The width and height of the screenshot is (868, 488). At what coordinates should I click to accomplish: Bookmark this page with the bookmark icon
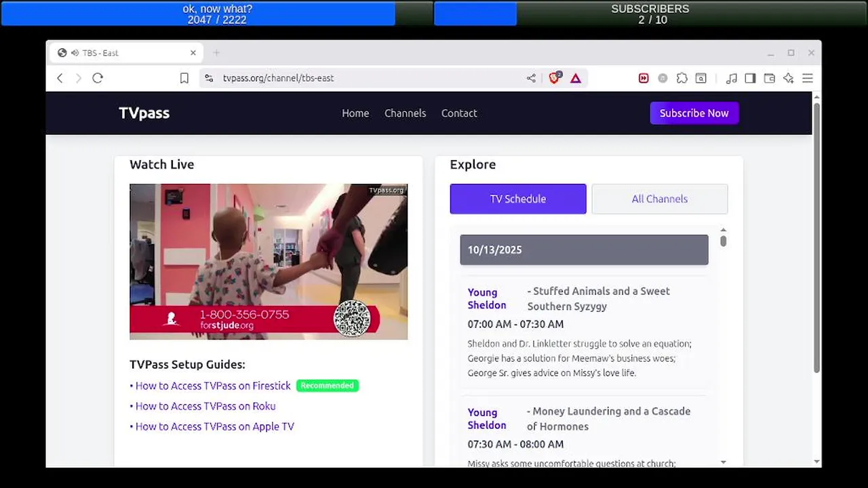click(x=184, y=78)
